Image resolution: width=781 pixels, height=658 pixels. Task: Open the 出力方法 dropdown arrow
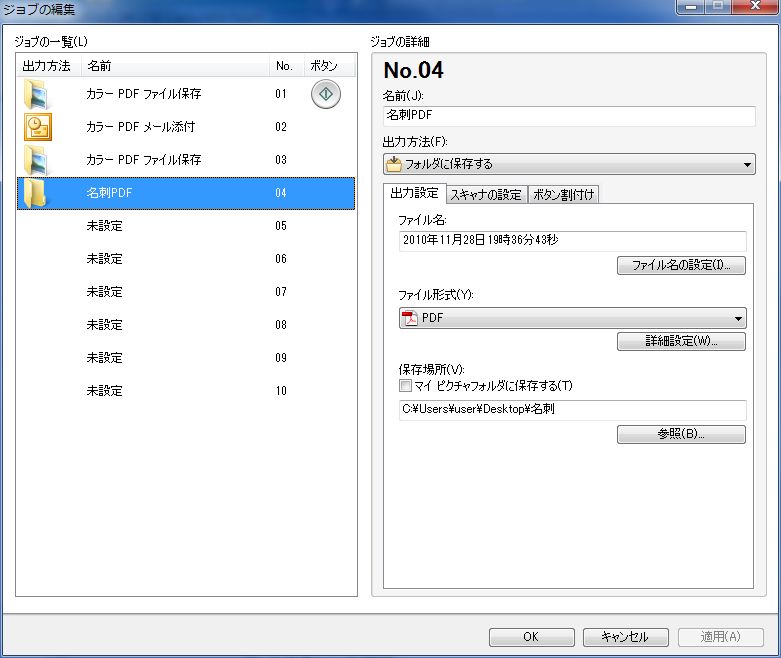tap(747, 164)
